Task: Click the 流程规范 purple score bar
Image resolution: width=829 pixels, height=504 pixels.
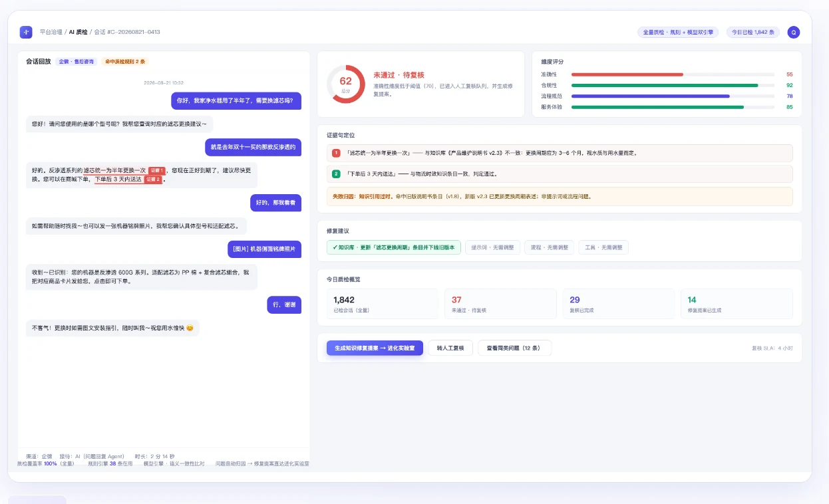Action: pyautogui.click(x=651, y=96)
